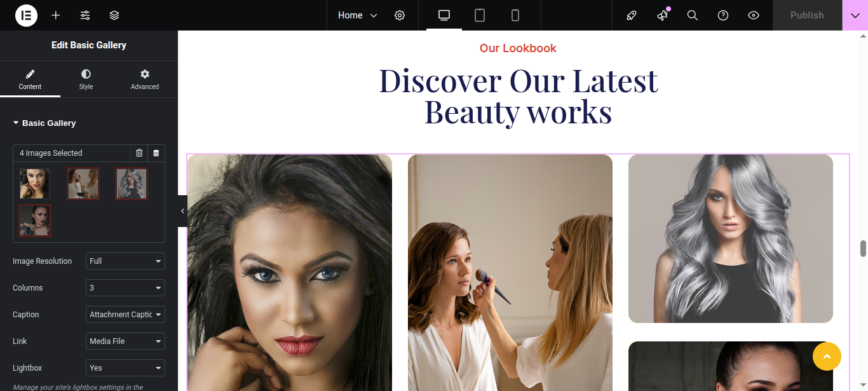Screen dimensions: 868x391
Task: Toggle the preview eye icon
Action: click(x=754, y=15)
